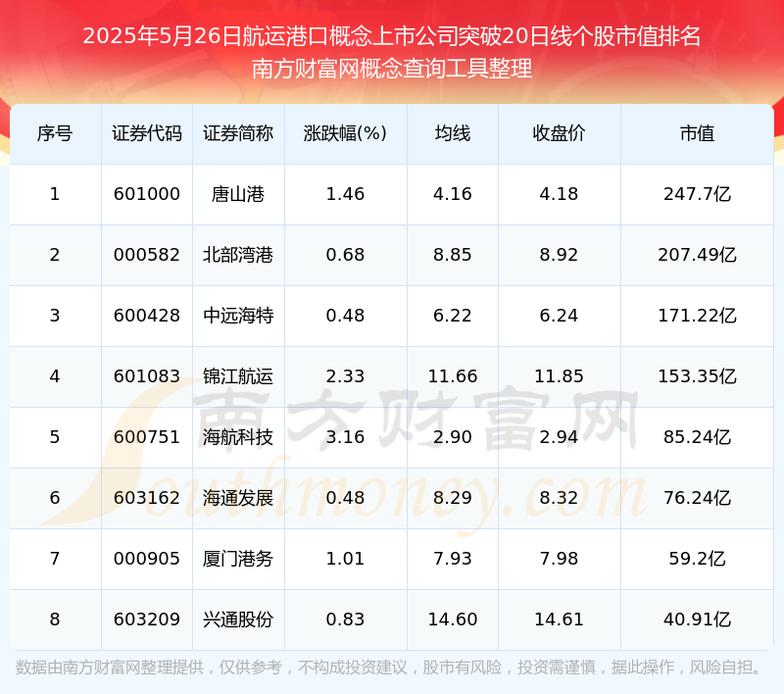
Task: Click market value 59.2亿
Action: click(697, 559)
